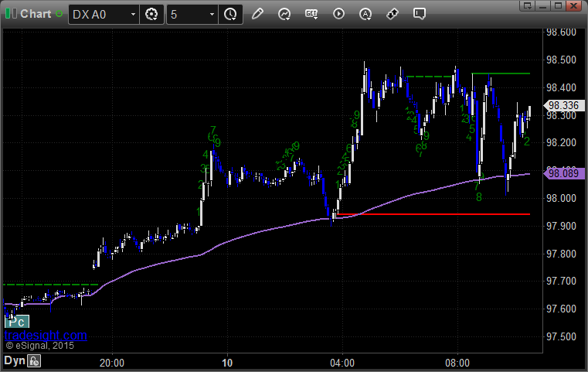
Task: Click the Dyn scaling label
Action: [x=15, y=360]
